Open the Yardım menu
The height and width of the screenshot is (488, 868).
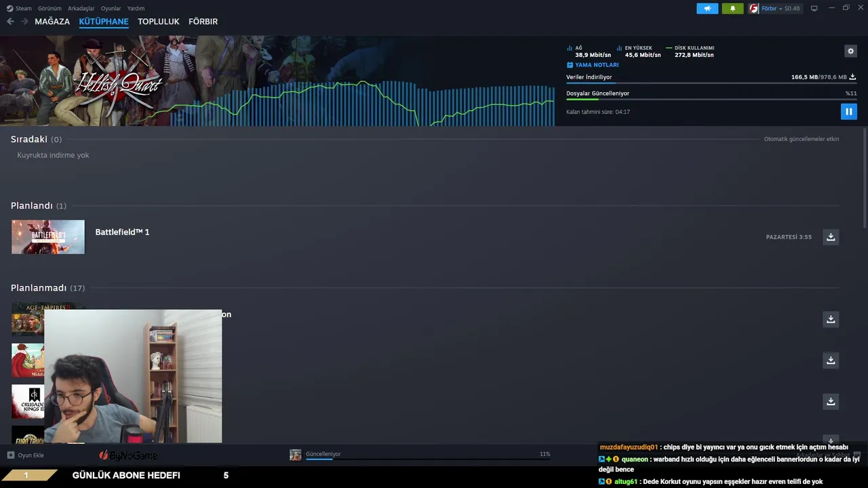136,8
